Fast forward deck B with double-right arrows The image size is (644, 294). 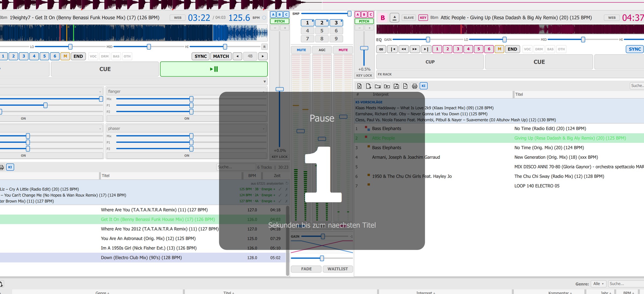point(415,49)
